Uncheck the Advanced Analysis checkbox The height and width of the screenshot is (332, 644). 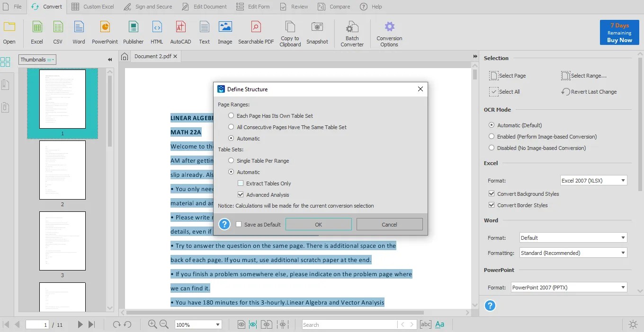click(241, 194)
